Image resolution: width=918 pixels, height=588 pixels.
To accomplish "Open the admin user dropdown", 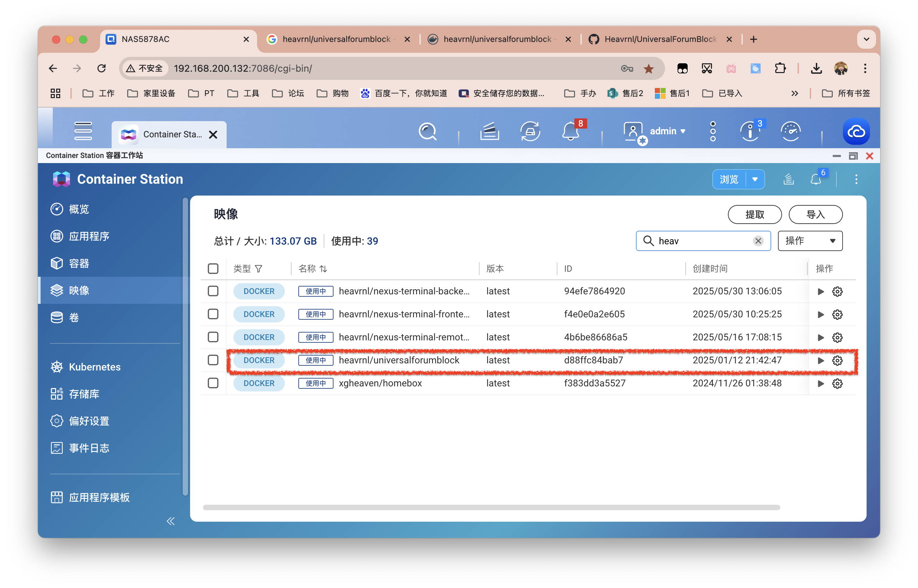I will [667, 131].
